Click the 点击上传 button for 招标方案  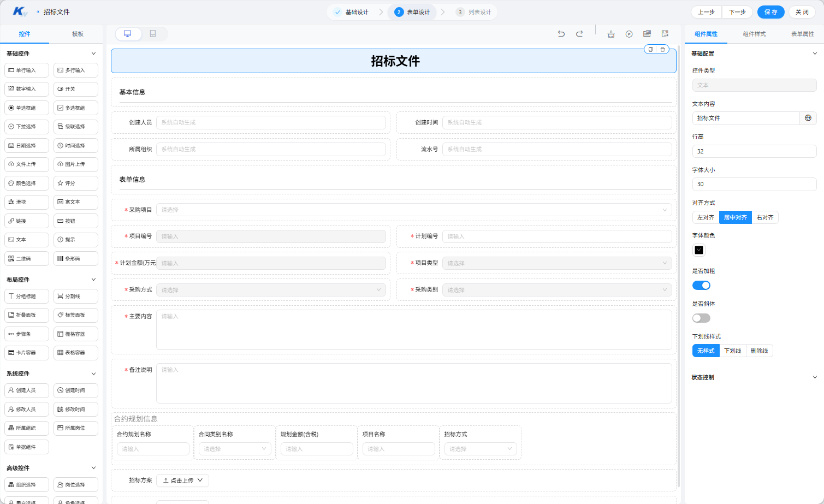(x=183, y=481)
